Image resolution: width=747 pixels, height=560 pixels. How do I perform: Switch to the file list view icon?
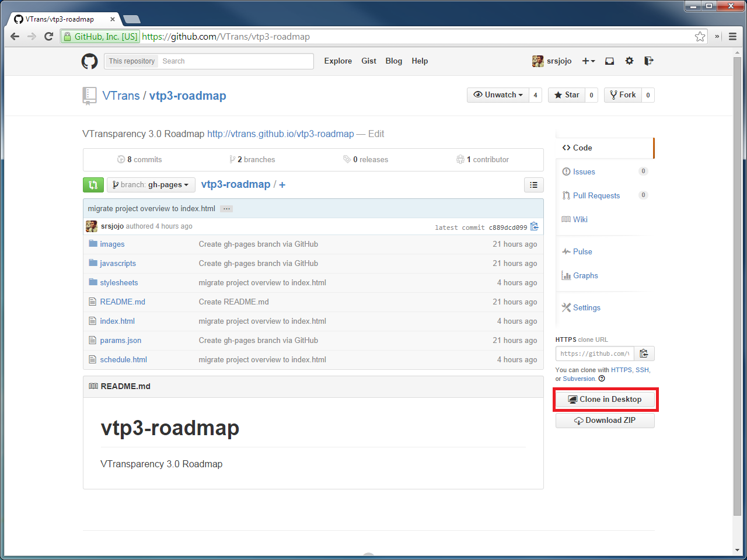[x=533, y=185]
